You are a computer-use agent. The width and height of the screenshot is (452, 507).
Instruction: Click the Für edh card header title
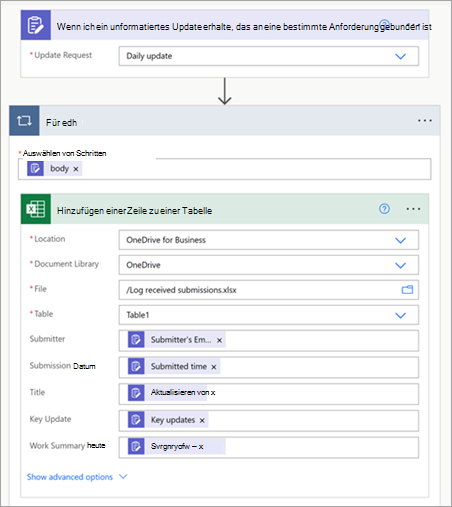(61, 123)
